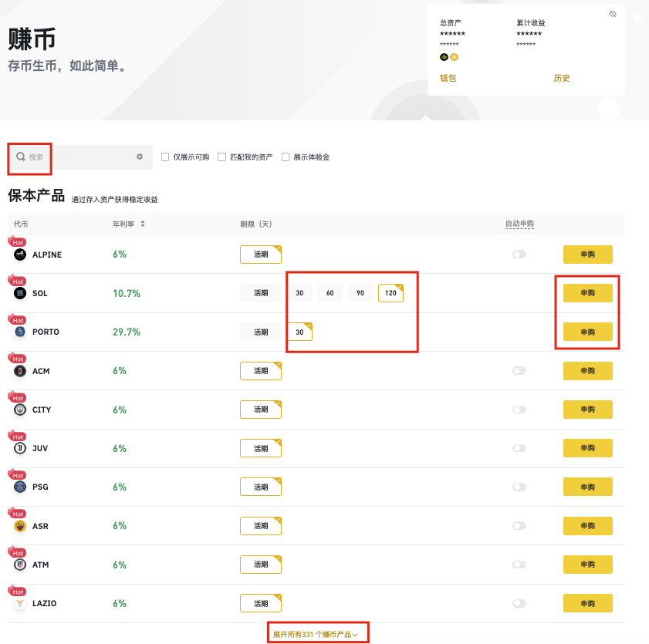Image resolution: width=649 pixels, height=644 pixels.
Task: Check the 仅展示可购 checkbox
Action: pyautogui.click(x=165, y=157)
